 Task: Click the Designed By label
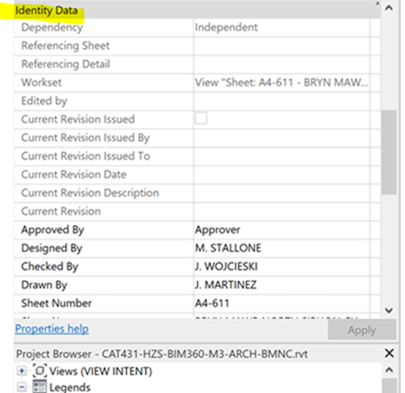click(x=52, y=248)
